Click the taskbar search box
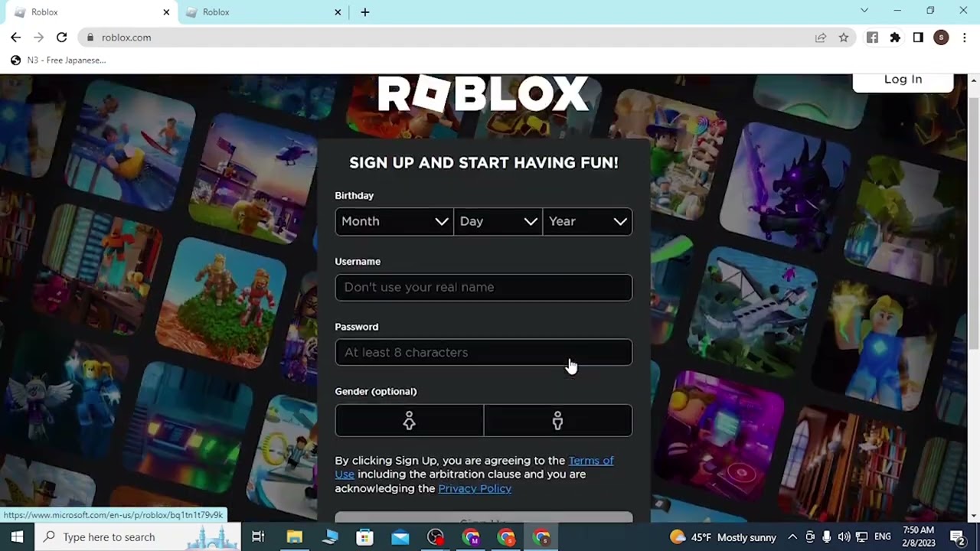Screen dimensions: 980x551 click(x=138, y=536)
